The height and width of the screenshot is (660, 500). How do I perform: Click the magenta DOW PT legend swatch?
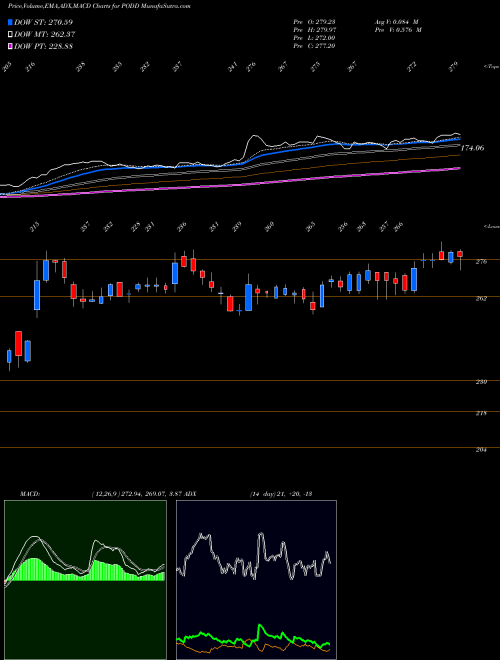tap(10, 46)
